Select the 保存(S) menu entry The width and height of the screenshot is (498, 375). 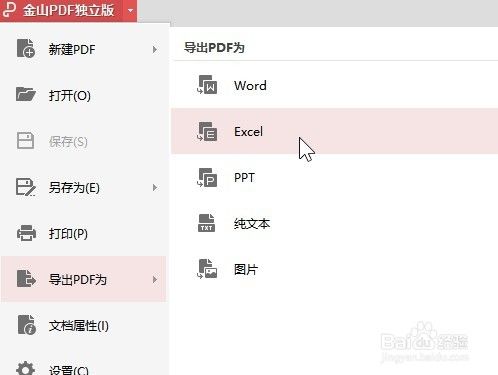coord(84,142)
